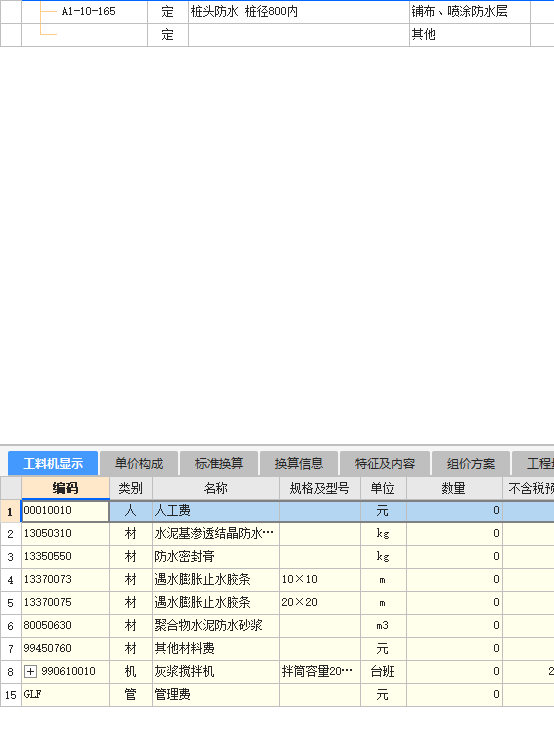The image size is (554, 736).
Task: Edit the code field 00010010
Action: pos(65,511)
